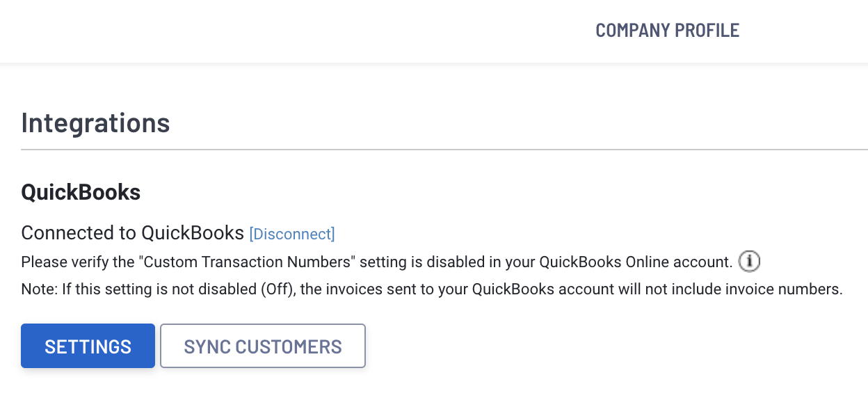The height and width of the screenshot is (398, 868).
Task: Click the divider line under Integrations
Action: 444,150
